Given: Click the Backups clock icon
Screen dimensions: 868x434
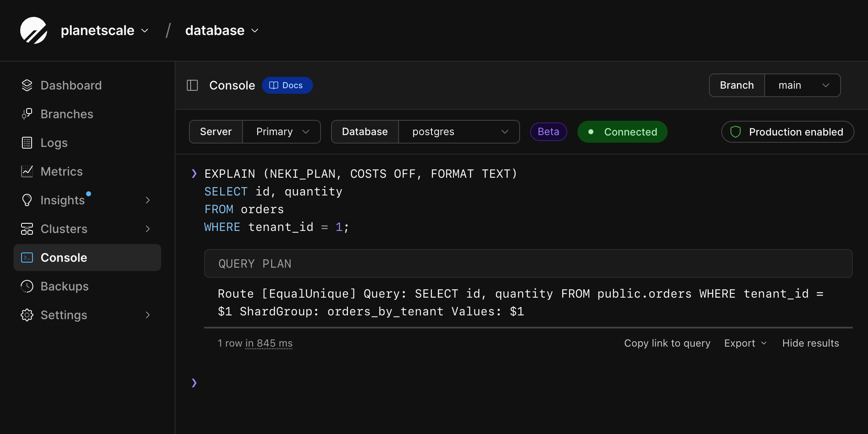Looking at the screenshot, I should pyautogui.click(x=27, y=286).
